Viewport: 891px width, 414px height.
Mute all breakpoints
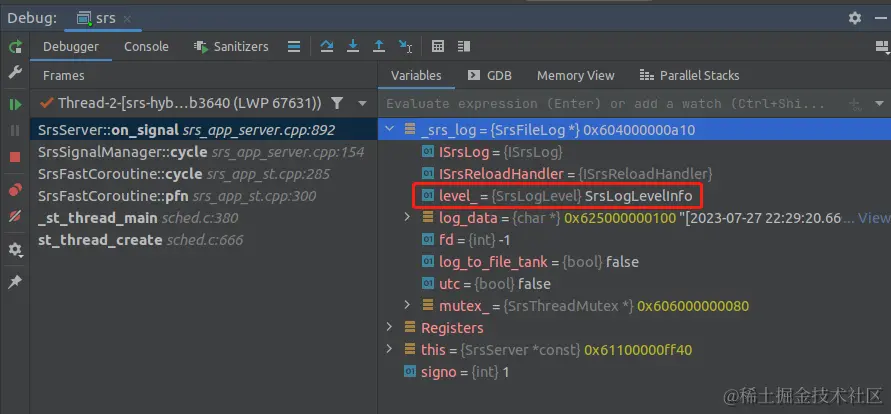(x=15, y=216)
